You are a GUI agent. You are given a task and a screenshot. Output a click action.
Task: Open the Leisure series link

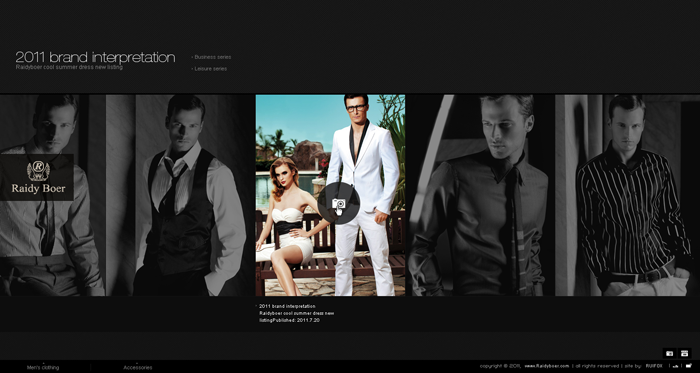point(209,69)
